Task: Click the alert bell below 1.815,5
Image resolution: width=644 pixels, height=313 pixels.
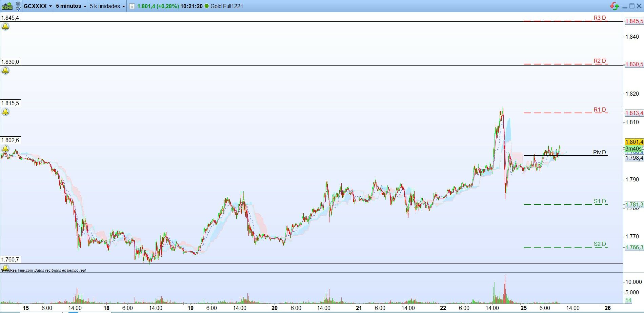Action: pos(5,112)
